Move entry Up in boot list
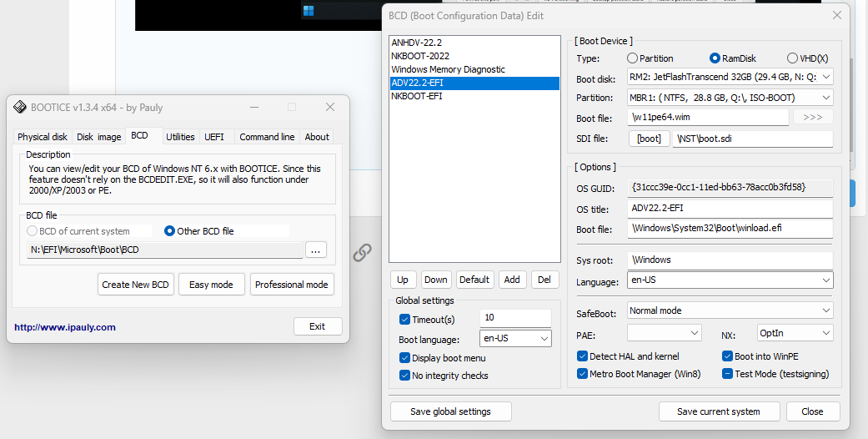 [403, 280]
